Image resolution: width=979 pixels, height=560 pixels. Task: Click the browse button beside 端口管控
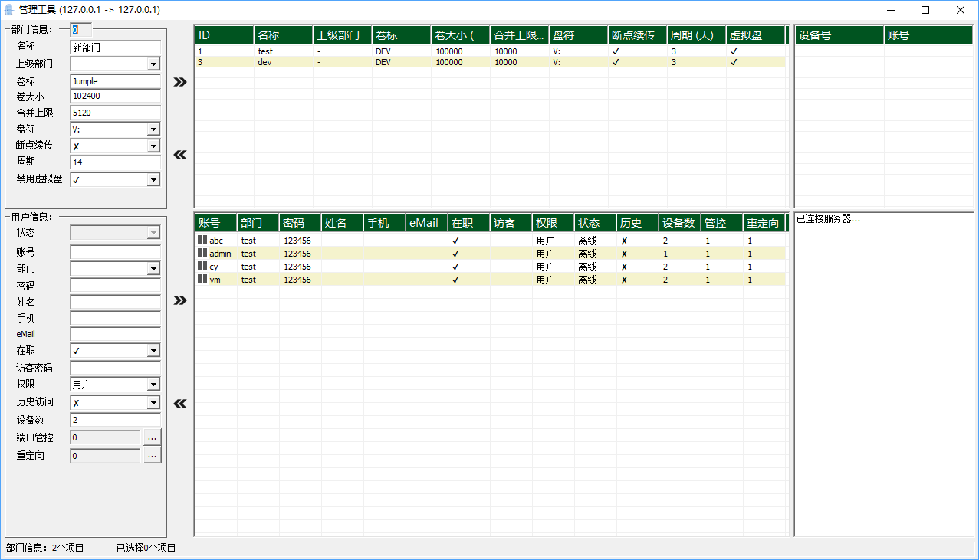pos(152,437)
